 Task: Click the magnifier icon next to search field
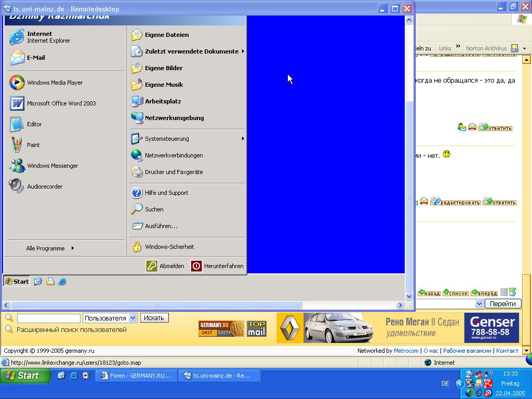point(9,318)
